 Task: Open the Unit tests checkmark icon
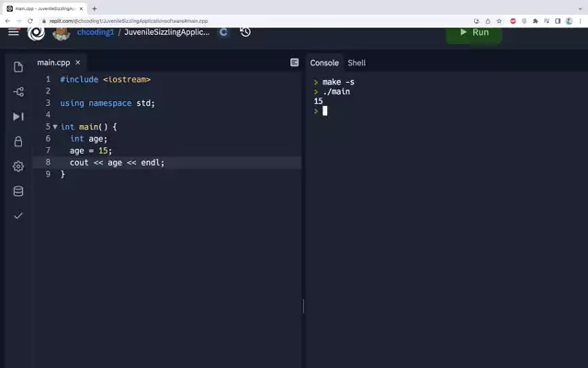18,215
